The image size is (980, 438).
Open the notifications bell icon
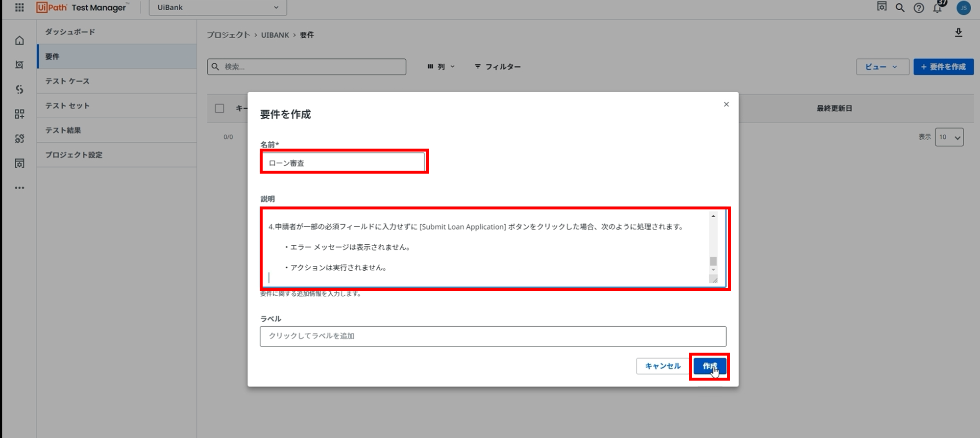[938, 7]
